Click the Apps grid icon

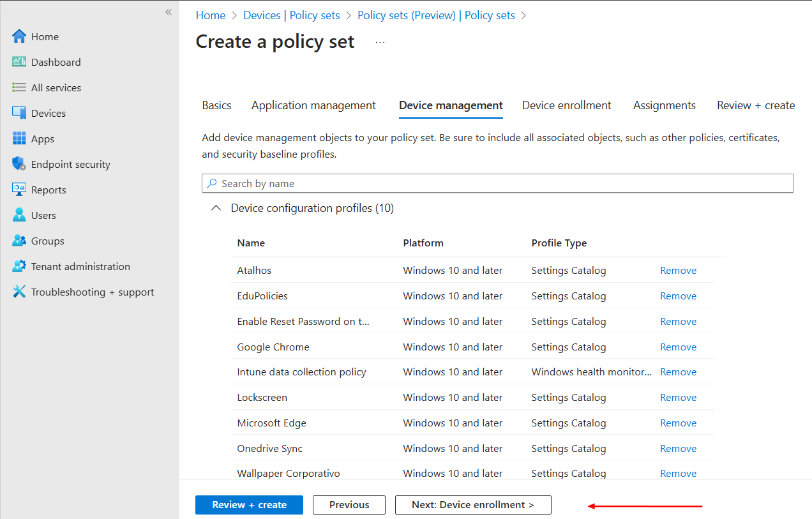pyautogui.click(x=19, y=139)
